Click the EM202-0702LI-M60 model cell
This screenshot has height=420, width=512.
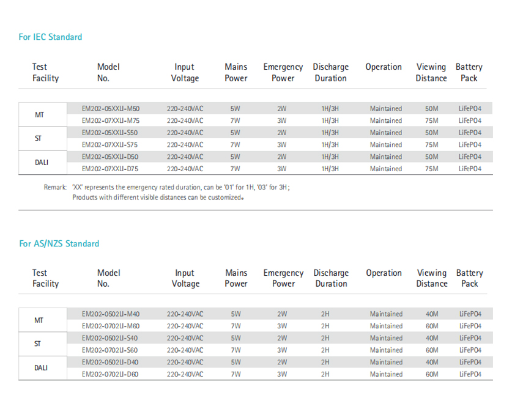111,326
